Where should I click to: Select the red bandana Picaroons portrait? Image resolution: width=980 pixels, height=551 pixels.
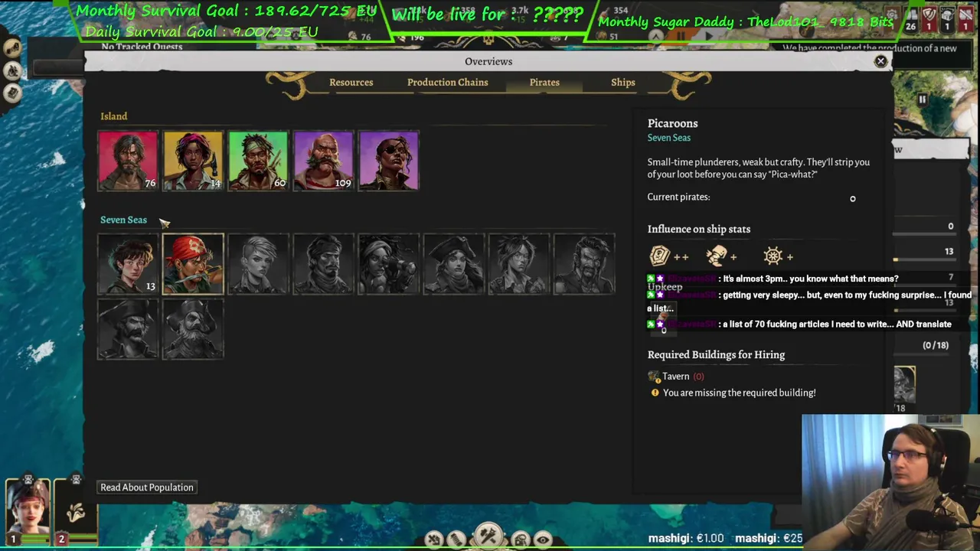tap(193, 264)
